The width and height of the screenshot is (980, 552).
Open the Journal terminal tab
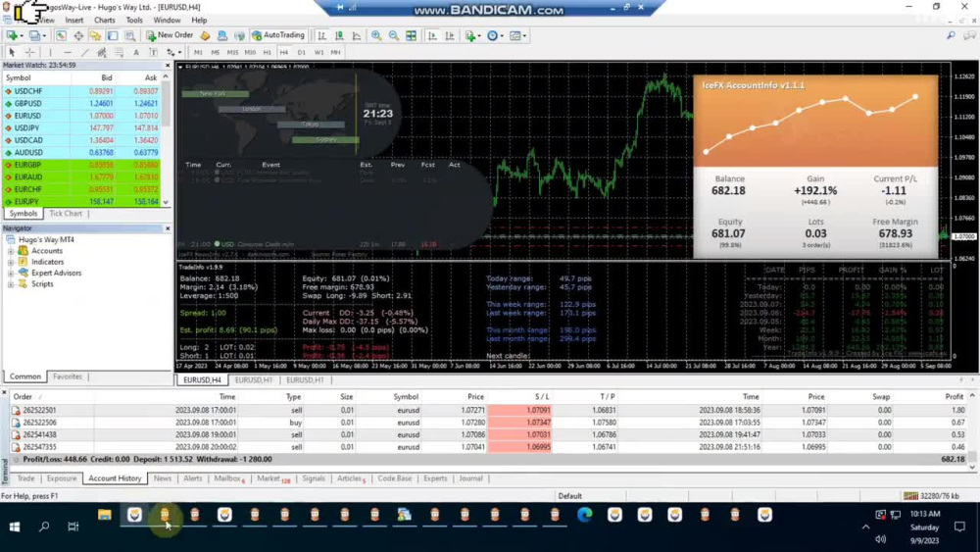(x=470, y=478)
